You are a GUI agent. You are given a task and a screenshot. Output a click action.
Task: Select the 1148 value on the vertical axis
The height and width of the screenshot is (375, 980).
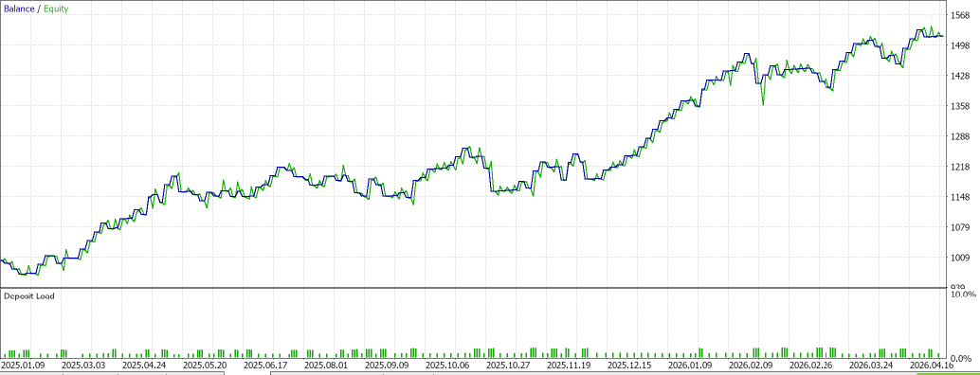(961, 197)
